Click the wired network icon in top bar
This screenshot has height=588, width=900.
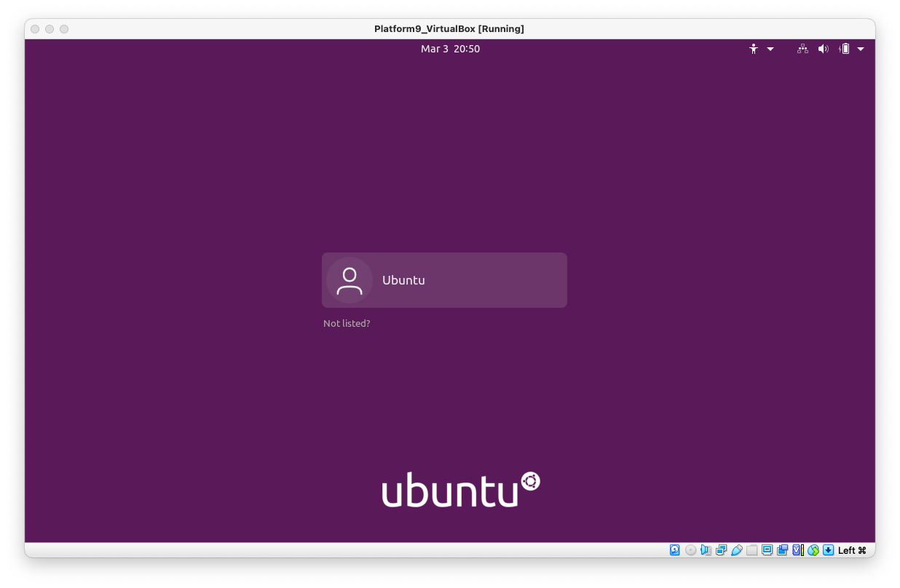(802, 49)
